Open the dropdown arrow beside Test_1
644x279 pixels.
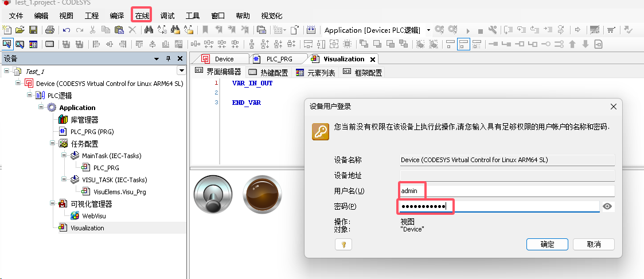(x=181, y=71)
